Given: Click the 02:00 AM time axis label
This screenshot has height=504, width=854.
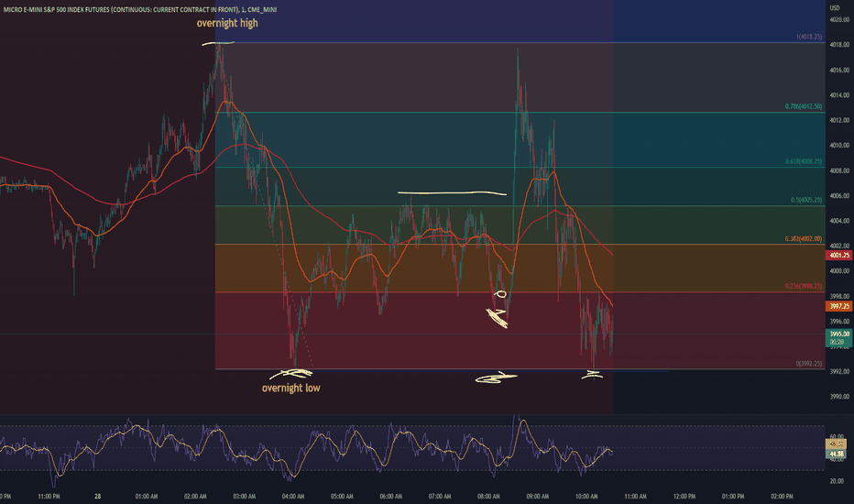Looking at the screenshot, I should [x=195, y=497].
